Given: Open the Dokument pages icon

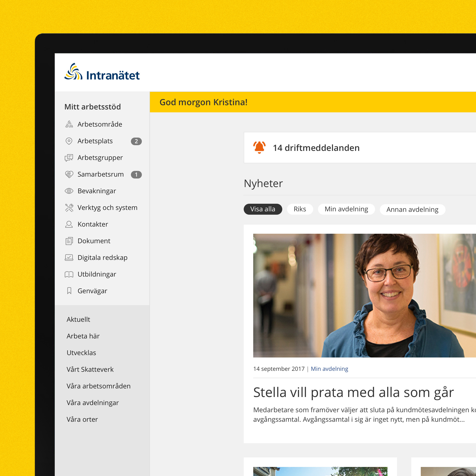Looking at the screenshot, I should point(69,241).
